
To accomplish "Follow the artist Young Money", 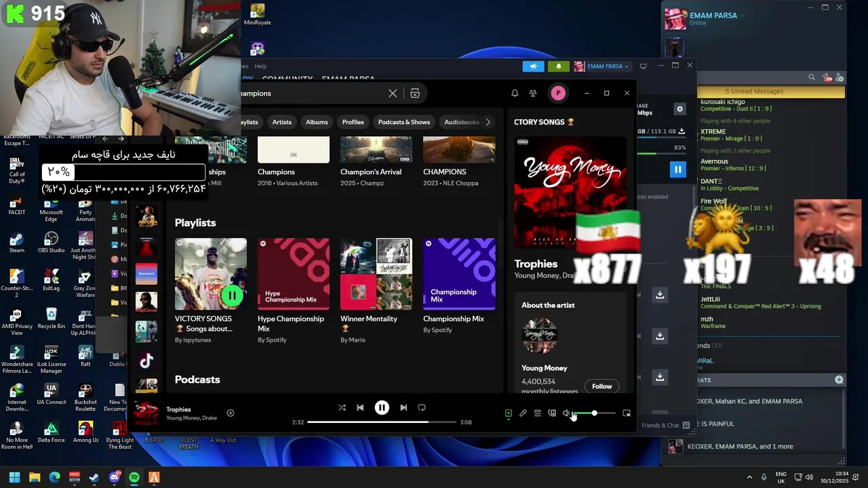I will tap(601, 386).
